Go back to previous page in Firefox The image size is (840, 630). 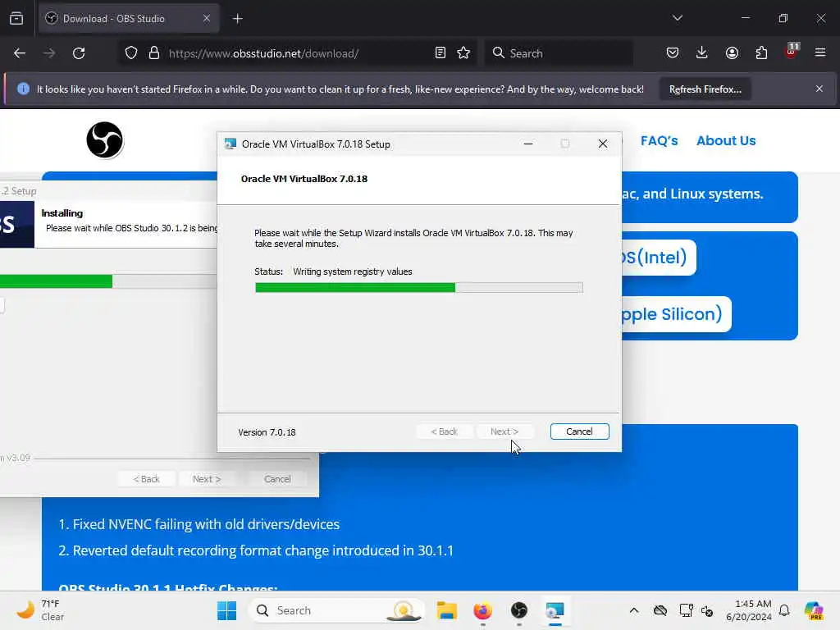click(20, 53)
